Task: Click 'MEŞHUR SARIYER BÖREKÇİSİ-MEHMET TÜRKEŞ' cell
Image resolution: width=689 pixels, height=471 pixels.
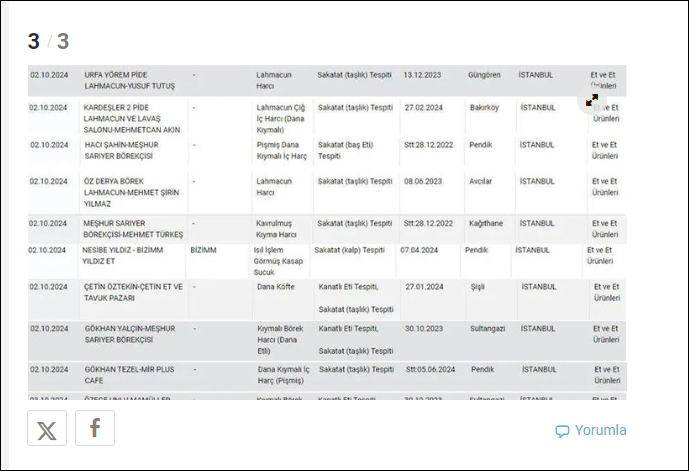Action: pyautogui.click(x=133, y=229)
